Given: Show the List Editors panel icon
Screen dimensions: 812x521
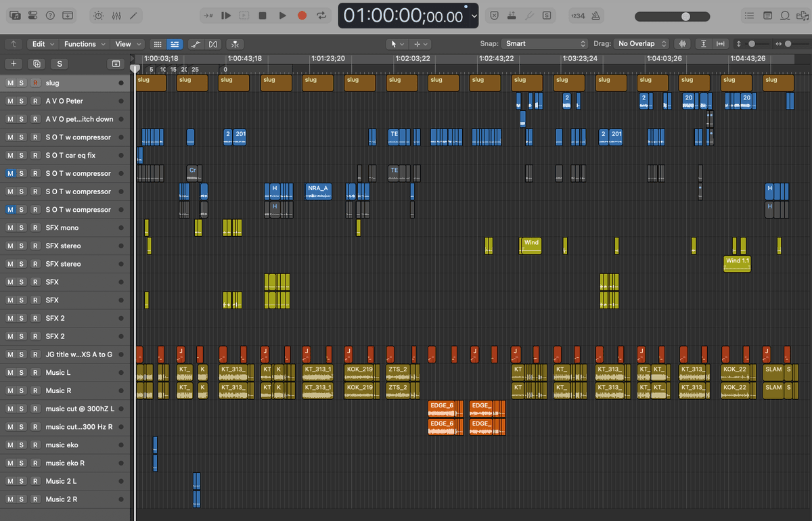Looking at the screenshot, I should 749,15.
